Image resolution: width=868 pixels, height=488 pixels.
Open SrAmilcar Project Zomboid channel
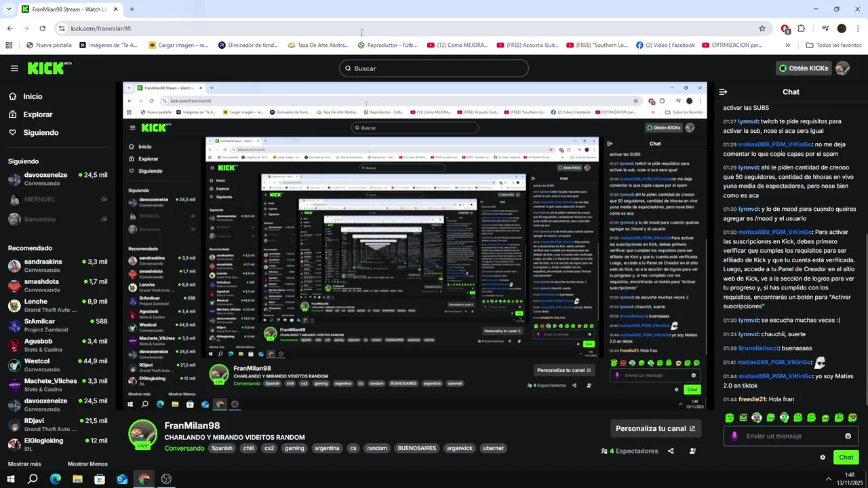coord(58,325)
